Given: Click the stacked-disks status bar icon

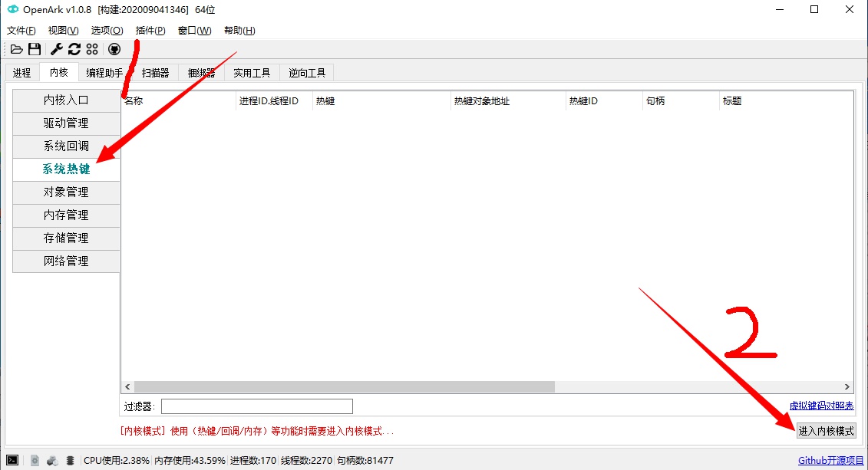Looking at the screenshot, I should click(69, 460).
